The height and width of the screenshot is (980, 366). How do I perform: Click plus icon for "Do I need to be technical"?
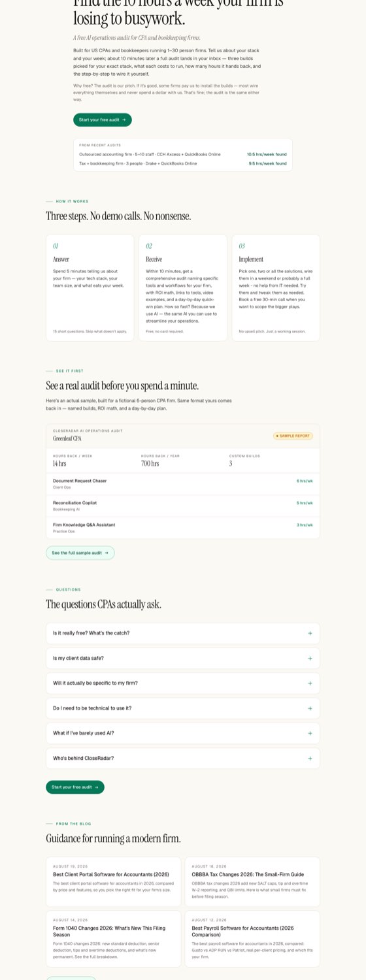click(x=310, y=708)
